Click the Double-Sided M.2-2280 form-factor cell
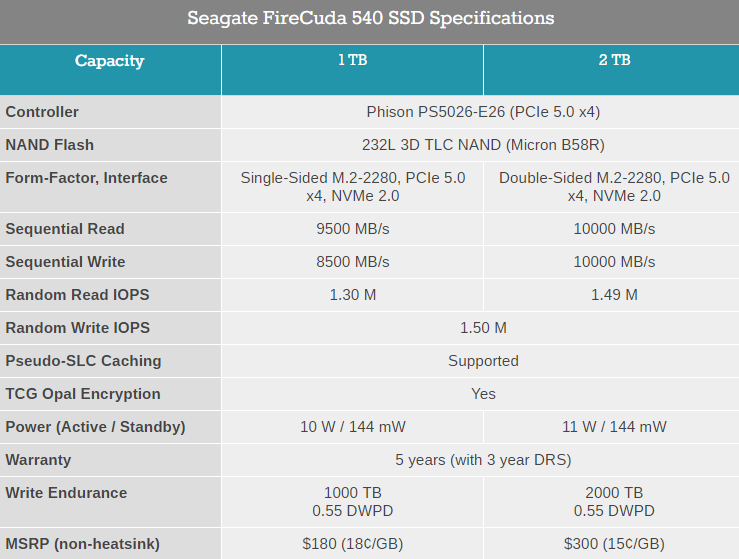Screen dimensions: 739x559 coord(614,187)
